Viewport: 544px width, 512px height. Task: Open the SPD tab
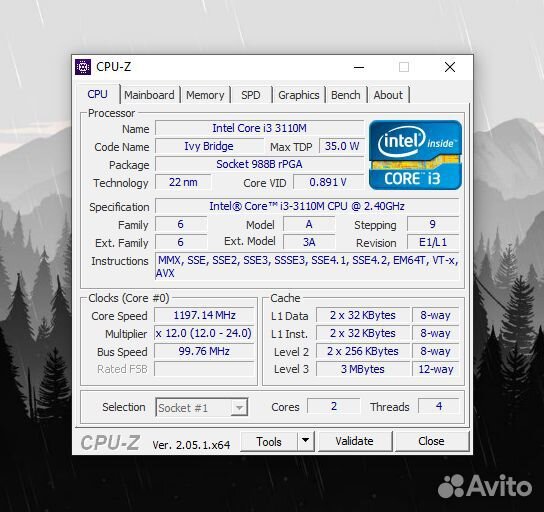coord(251,95)
